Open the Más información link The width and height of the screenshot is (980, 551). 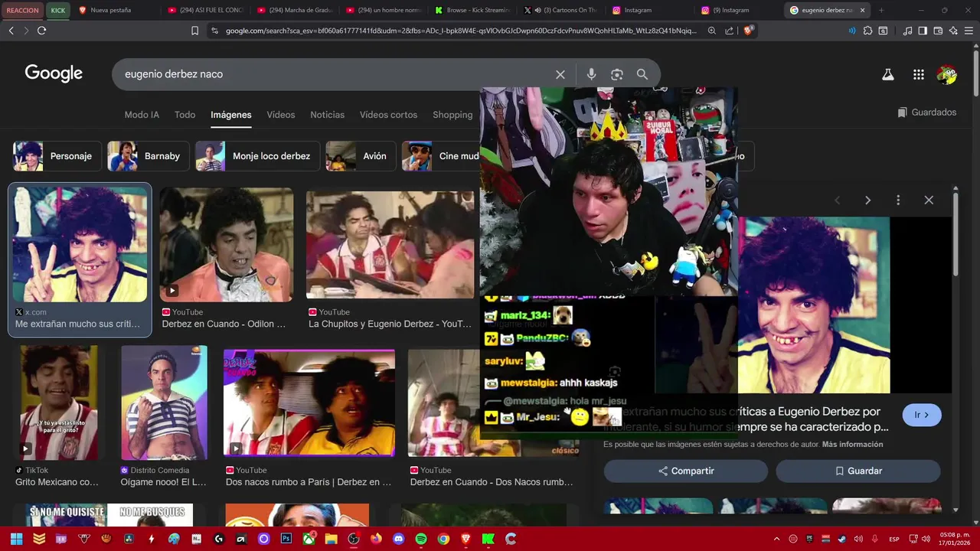[852, 445]
